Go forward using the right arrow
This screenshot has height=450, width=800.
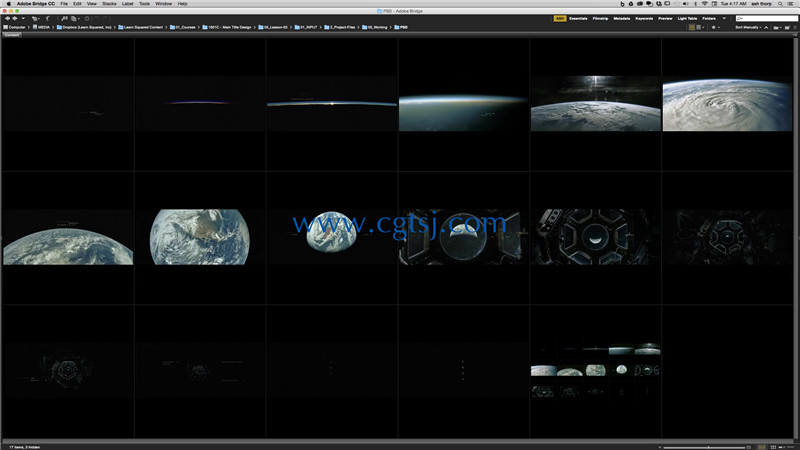pos(15,18)
